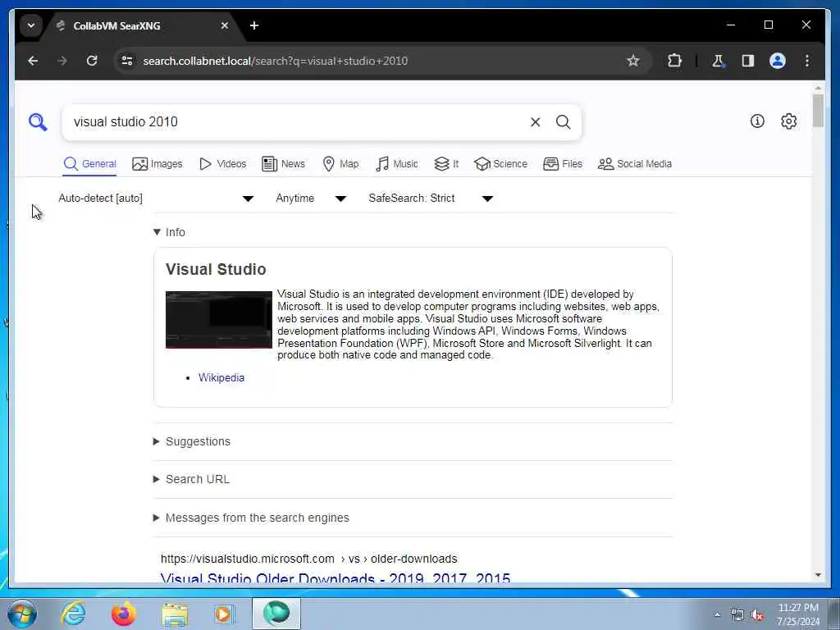This screenshot has width=840, height=630.
Task: Switch to the Music tab
Action: click(396, 164)
